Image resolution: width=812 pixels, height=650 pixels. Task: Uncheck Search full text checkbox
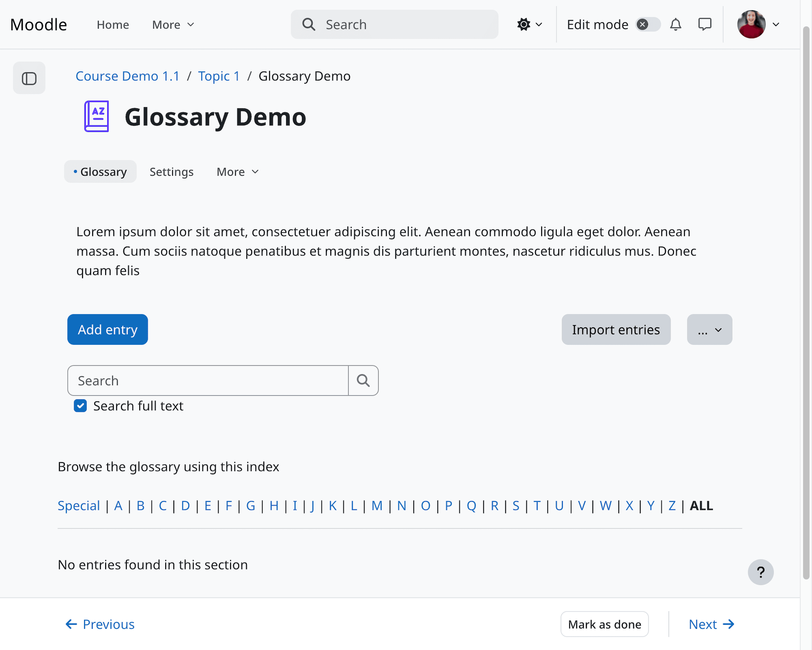click(x=80, y=406)
